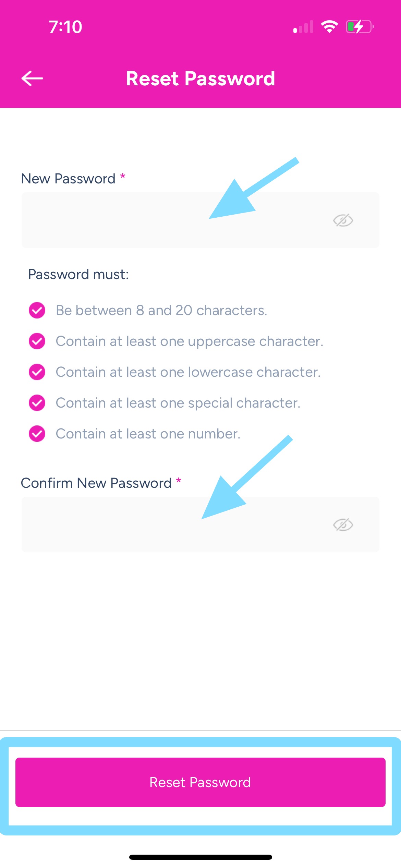Image resolution: width=401 pixels, height=868 pixels.
Task: Tap the 7:10 clock in status bar
Action: (x=65, y=27)
